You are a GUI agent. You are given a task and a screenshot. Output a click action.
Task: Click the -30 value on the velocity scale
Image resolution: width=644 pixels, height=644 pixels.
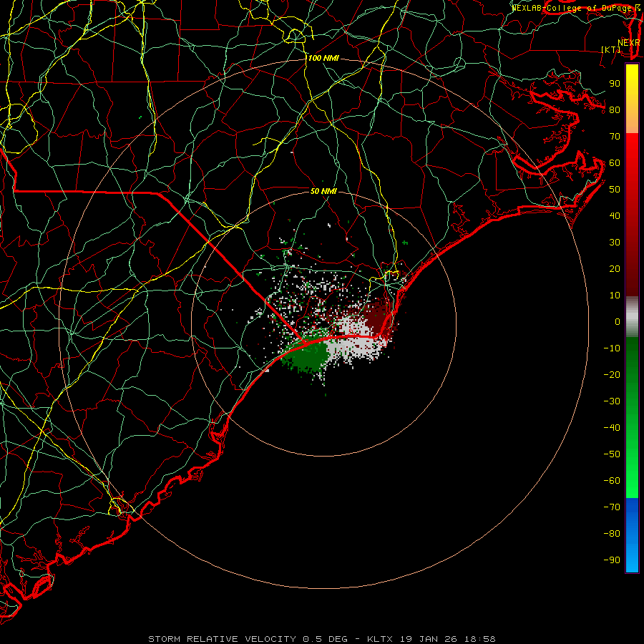[612, 401]
